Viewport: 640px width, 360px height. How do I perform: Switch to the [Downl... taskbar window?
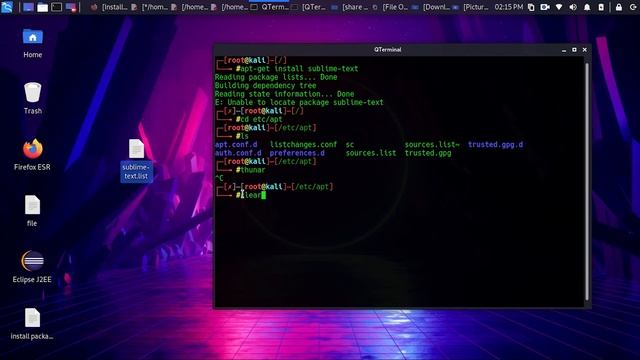[430, 7]
